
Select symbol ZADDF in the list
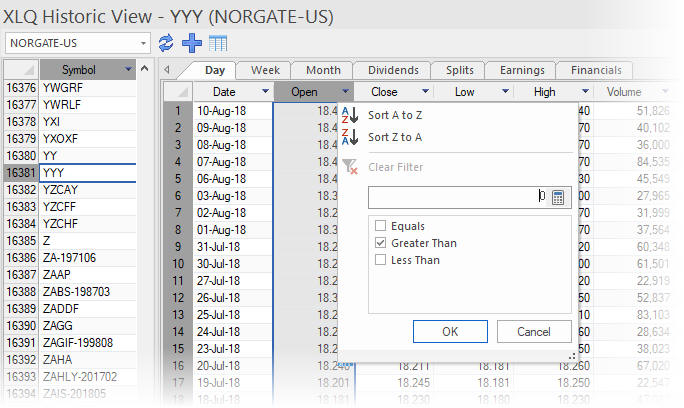coord(87,309)
